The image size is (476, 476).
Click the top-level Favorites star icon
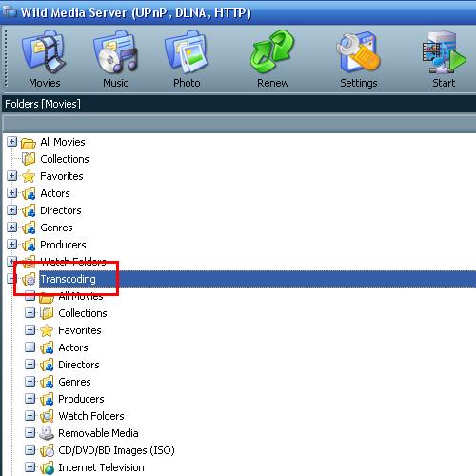tap(29, 176)
